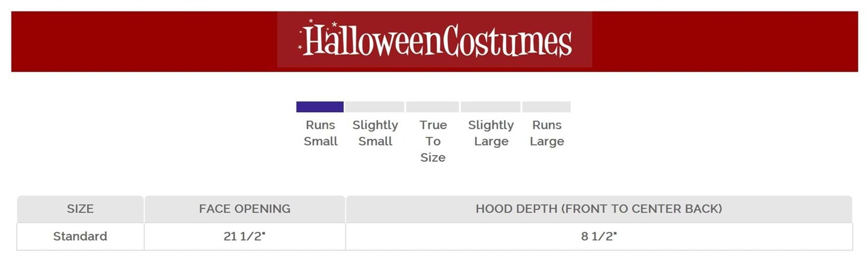The height and width of the screenshot is (267, 868).
Task: Pick the Slightly Large label
Action: pyautogui.click(x=491, y=133)
